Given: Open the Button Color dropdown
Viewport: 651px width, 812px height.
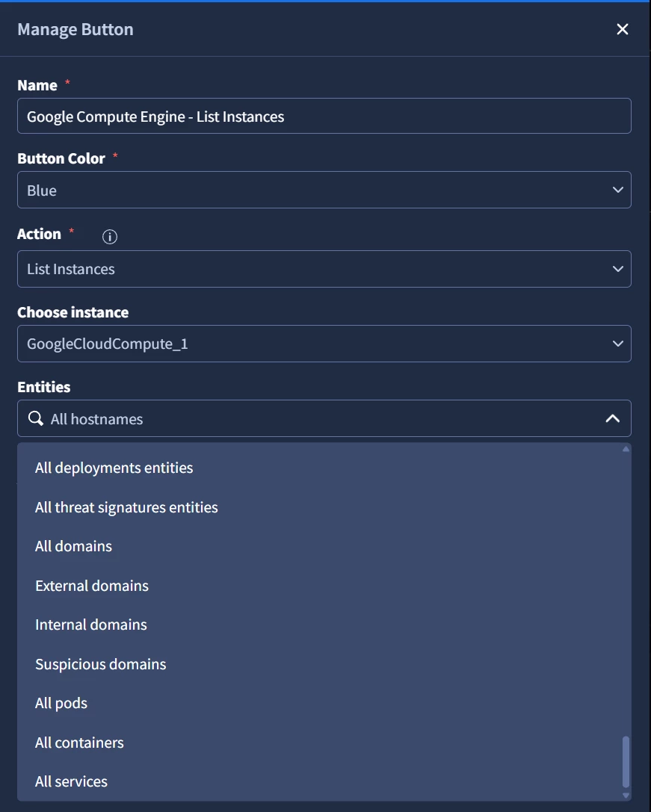Looking at the screenshot, I should (x=324, y=190).
